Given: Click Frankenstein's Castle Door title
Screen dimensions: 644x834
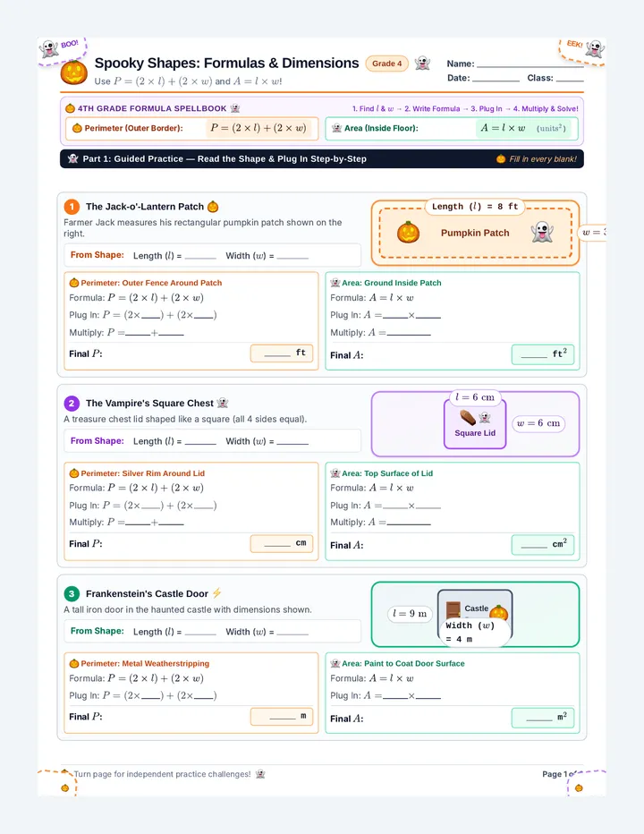Looking at the screenshot, I should [x=147, y=593].
